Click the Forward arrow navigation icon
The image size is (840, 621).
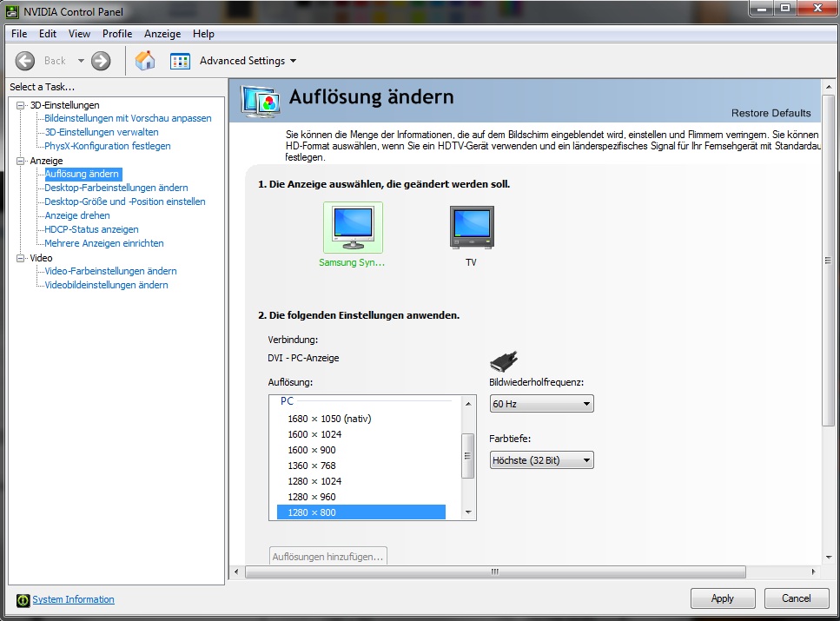(101, 61)
